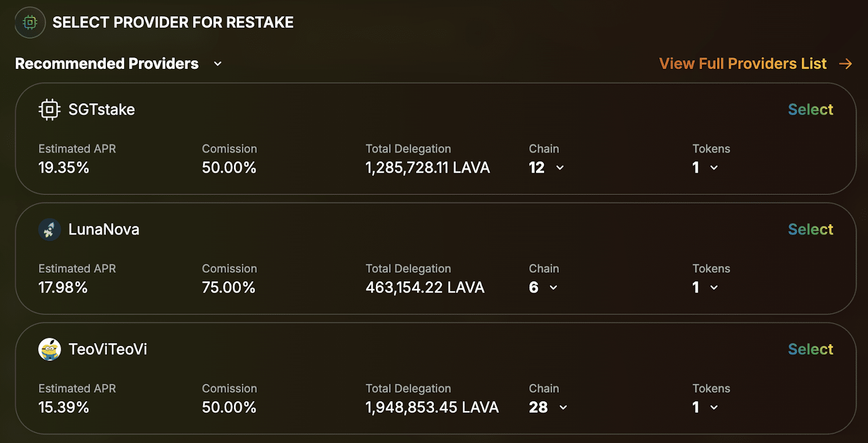This screenshot has width=868, height=443.
Task: Select the LunaNova provider
Action: click(810, 229)
